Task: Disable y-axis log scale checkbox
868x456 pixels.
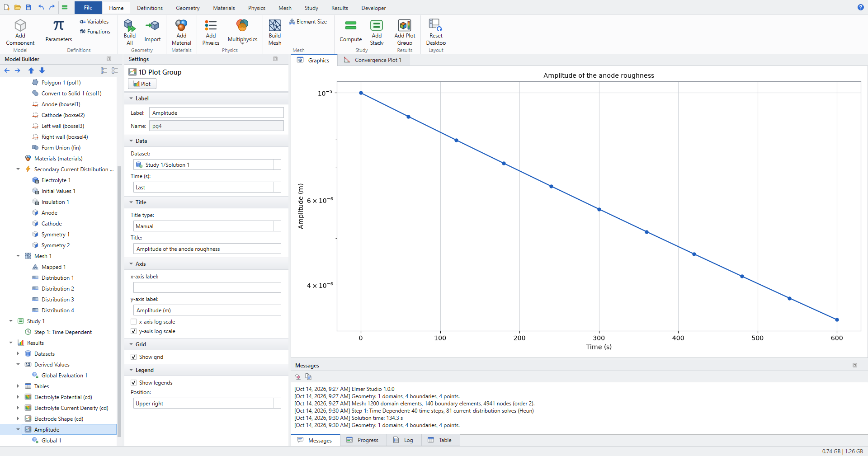Action: click(133, 331)
